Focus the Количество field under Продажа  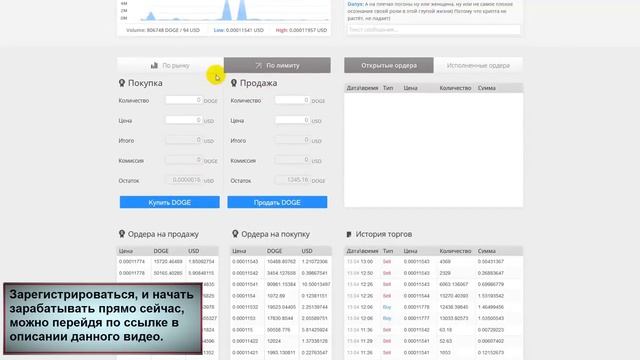[293, 100]
